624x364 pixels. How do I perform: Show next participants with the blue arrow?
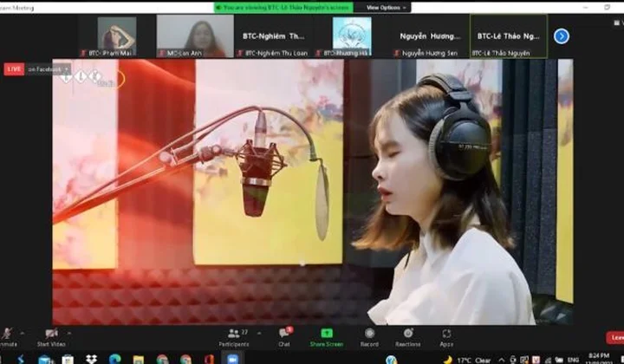point(561,36)
